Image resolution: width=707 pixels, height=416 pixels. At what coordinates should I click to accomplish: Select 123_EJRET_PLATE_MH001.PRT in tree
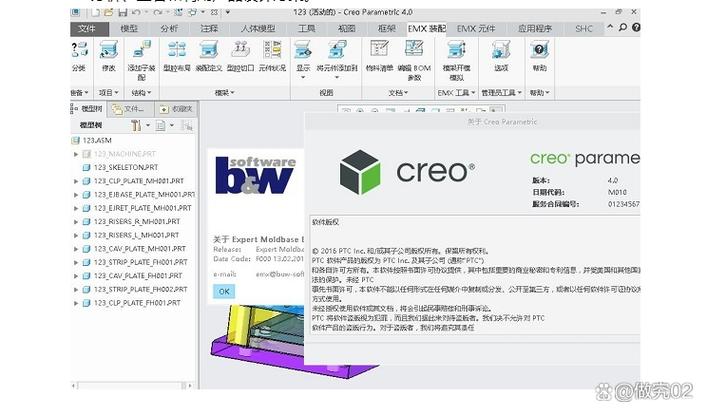(137, 208)
